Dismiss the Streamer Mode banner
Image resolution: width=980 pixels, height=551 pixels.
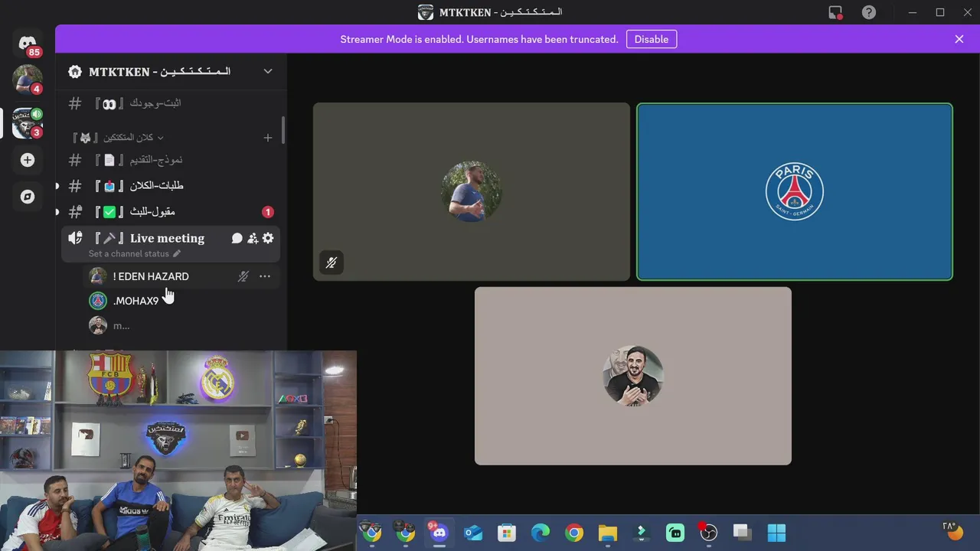(x=959, y=39)
